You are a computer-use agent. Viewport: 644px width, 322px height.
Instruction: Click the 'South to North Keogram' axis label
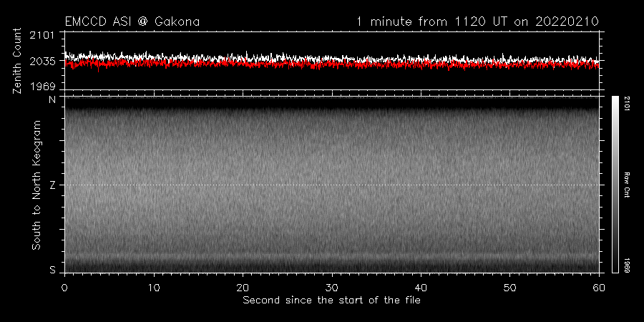(x=36, y=185)
